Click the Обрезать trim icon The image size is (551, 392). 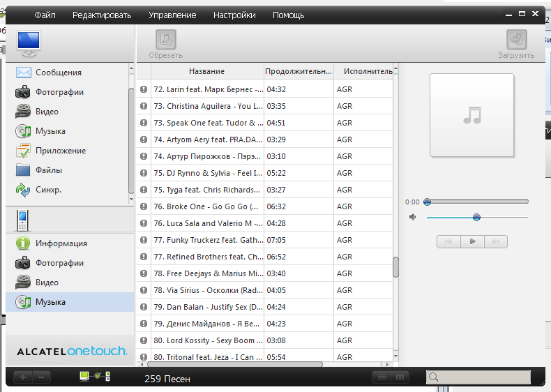pos(166,39)
